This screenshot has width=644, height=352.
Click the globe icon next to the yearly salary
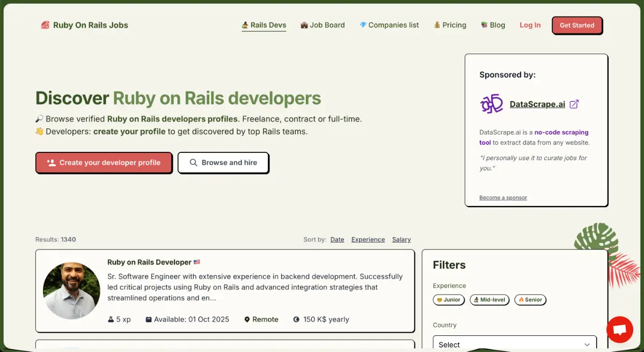click(x=296, y=319)
